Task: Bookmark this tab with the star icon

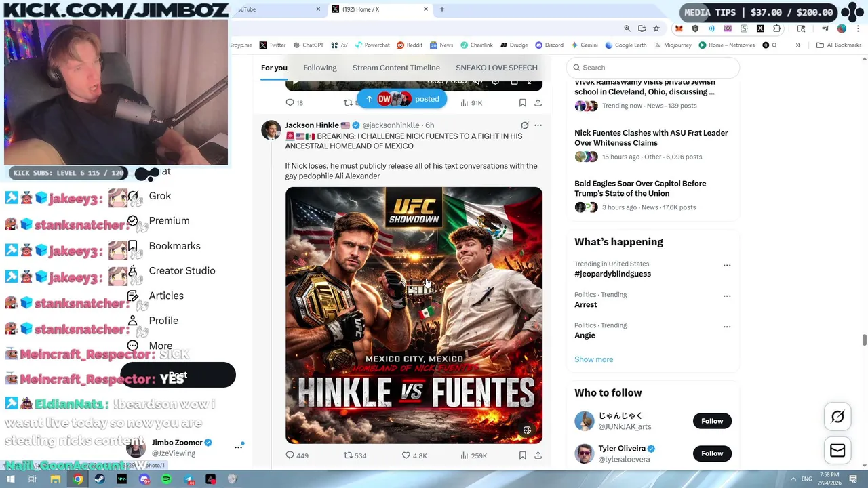Action: [x=656, y=28]
